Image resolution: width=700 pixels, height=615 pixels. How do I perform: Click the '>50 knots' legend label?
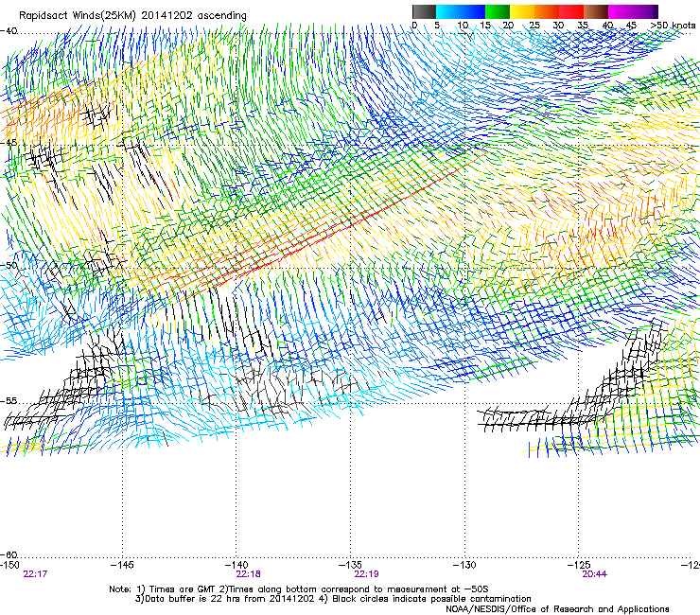pyautogui.click(x=673, y=26)
